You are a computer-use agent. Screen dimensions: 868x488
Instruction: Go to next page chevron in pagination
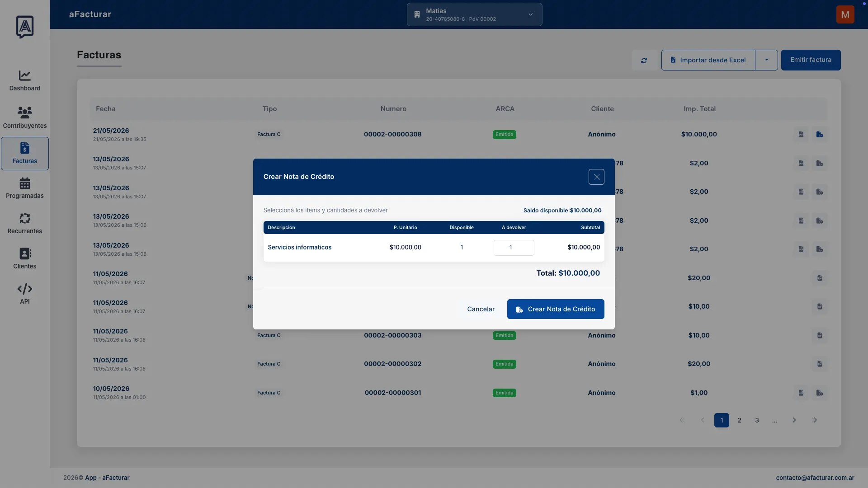click(x=794, y=420)
